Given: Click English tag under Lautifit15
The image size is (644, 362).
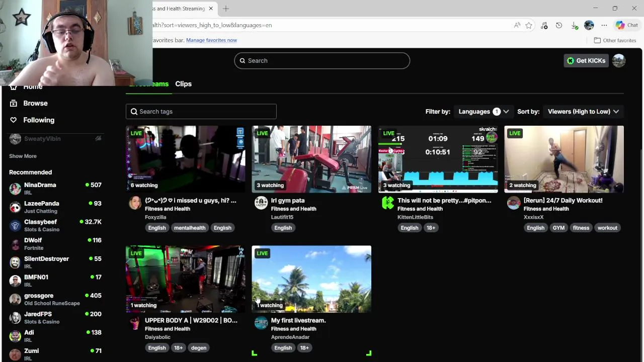Looking at the screenshot, I should (x=283, y=228).
